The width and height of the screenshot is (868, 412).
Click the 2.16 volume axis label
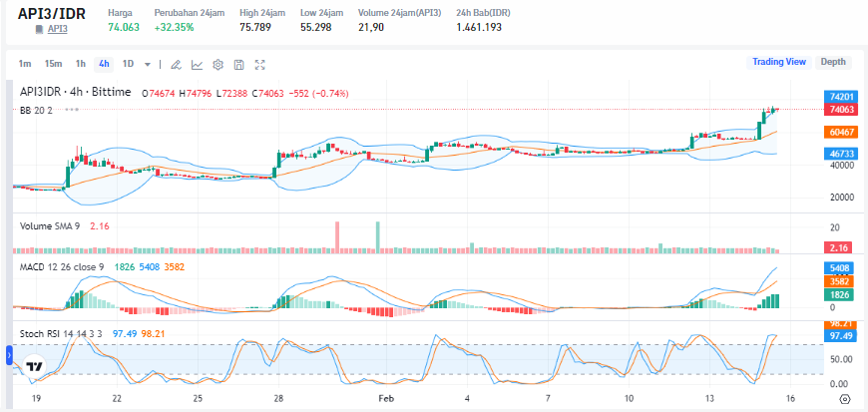point(838,247)
